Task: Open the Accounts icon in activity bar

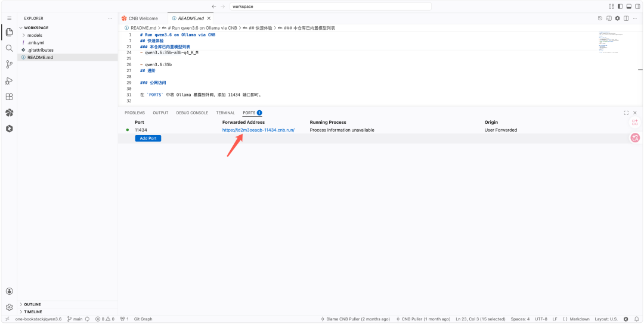Action: click(9, 291)
